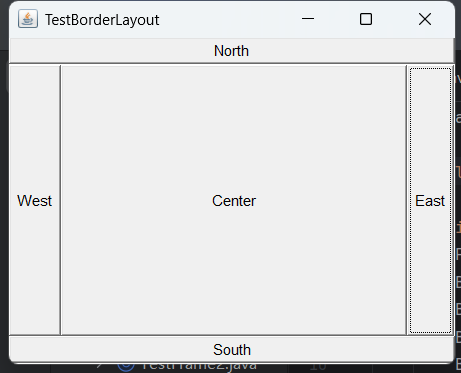Image resolution: width=461 pixels, height=373 pixels.
Task: Click the TestBorderLayout window title text
Action: (102, 20)
